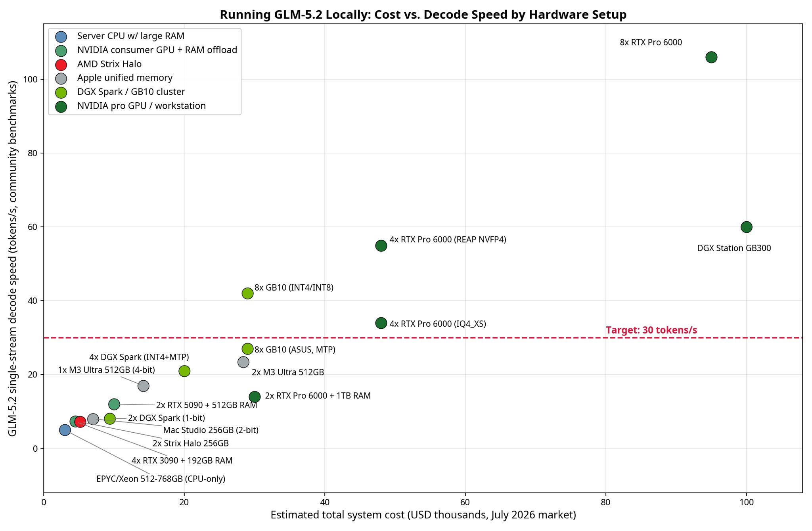Viewport: 812px width, 531px height.
Task: Click the '4x RTX Pro 6000 (REAP NVFP4)' label
Action: click(448, 240)
